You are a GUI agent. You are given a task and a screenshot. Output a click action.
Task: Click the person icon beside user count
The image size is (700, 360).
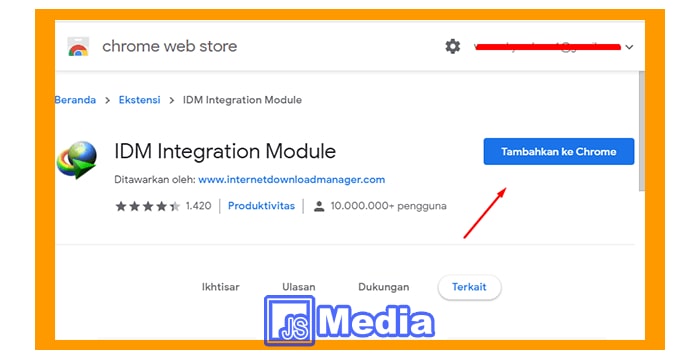pyautogui.click(x=319, y=206)
